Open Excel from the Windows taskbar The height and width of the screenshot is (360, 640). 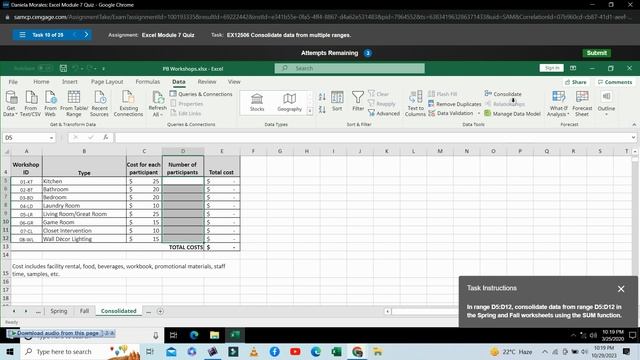[x=337, y=351]
